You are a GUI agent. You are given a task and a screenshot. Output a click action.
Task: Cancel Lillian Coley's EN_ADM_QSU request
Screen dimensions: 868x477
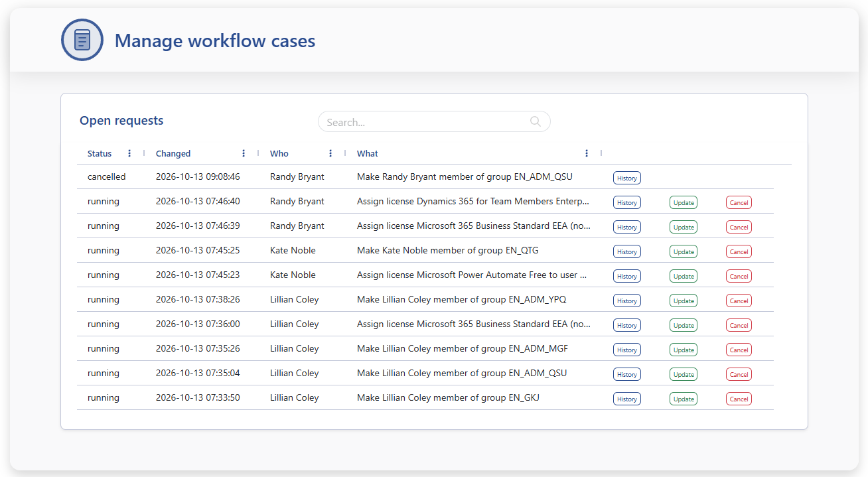click(x=739, y=374)
